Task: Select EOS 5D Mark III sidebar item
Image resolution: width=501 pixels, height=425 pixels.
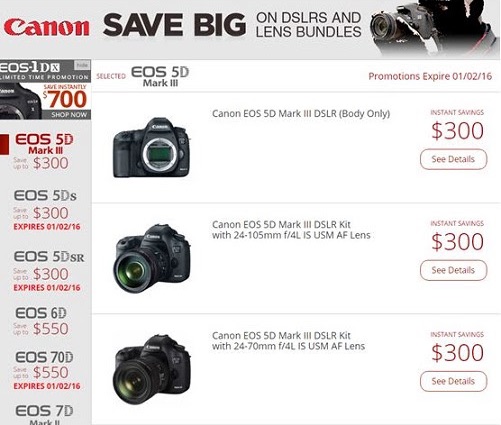Action: 42,151
